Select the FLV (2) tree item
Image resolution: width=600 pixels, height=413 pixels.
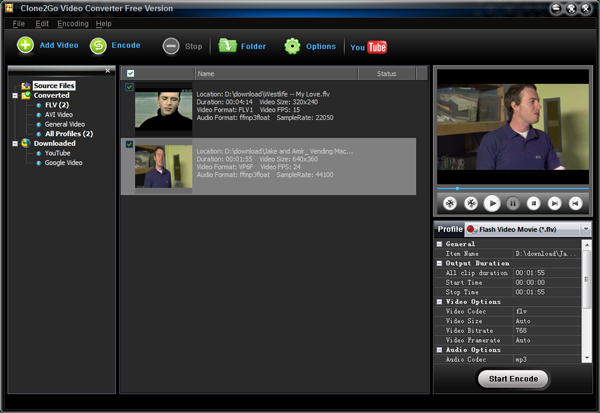(x=57, y=105)
